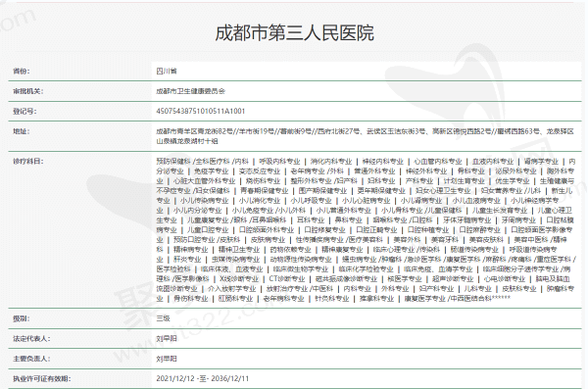The height and width of the screenshot is (389, 588).
Task: Select 刘早阳 in the 主要负责人 row
Action: [x=167, y=359]
